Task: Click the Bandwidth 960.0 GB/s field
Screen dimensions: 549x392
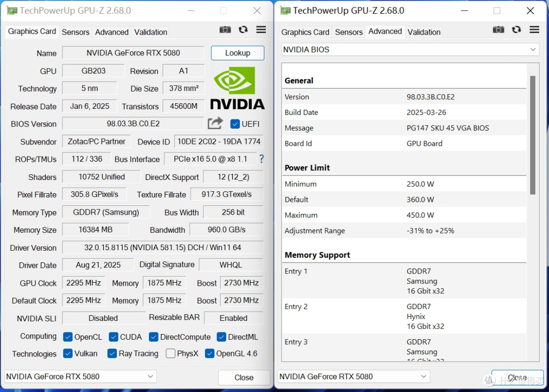Action: coord(226,230)
